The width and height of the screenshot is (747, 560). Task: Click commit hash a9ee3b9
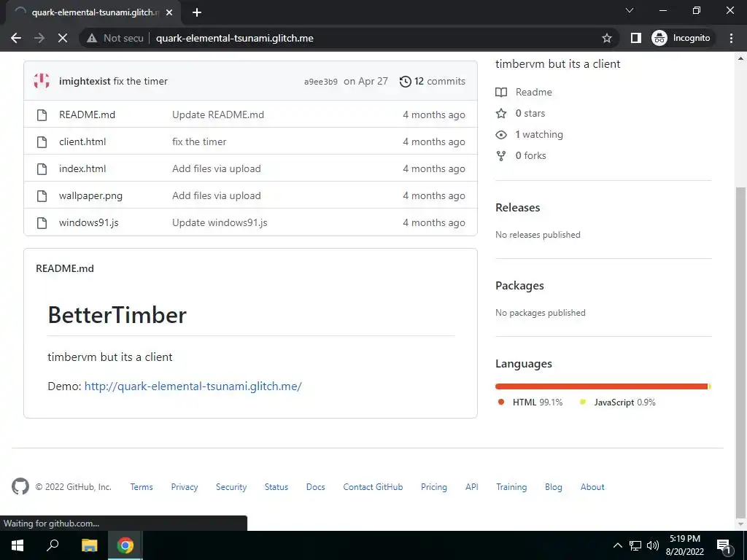(321, 82)
